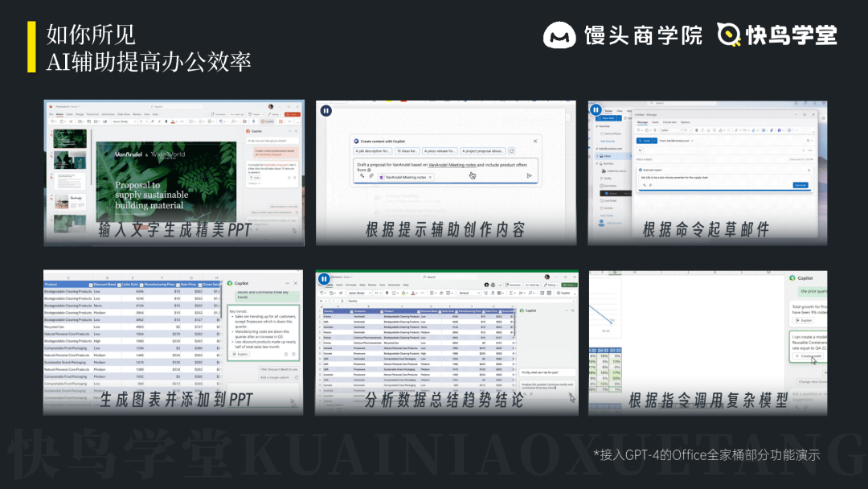The height and width of the screenshot is (489, 868).
Task: Toggle Bold in the Outlook message toolbar
Action: coord(696,131)
